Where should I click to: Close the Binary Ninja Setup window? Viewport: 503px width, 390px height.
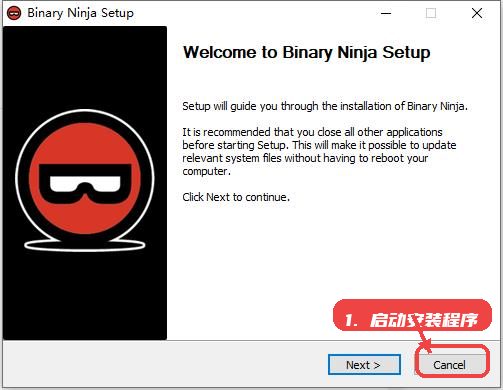(477, 13)
